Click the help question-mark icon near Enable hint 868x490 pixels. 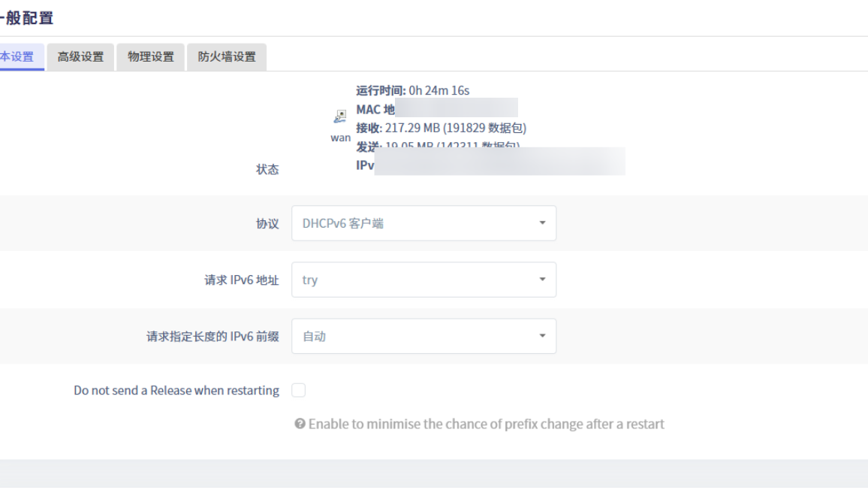[300, 424]
